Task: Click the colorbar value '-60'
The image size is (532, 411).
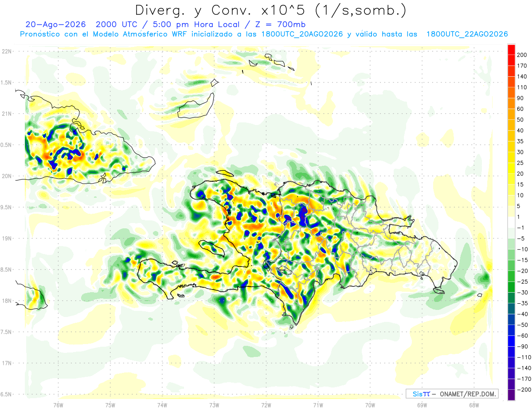Action: pos(522,336)
